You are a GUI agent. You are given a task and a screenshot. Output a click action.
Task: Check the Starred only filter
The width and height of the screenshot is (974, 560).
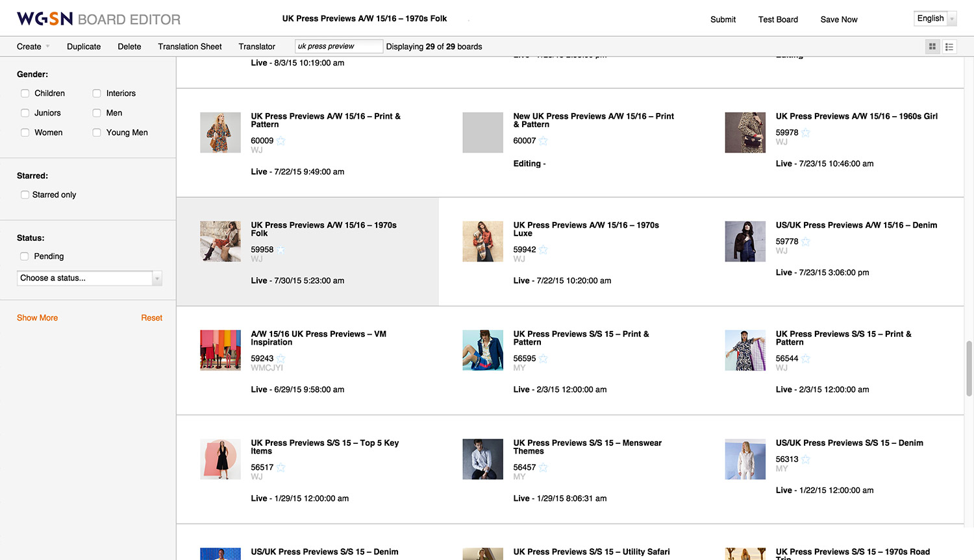pos(25,195)
